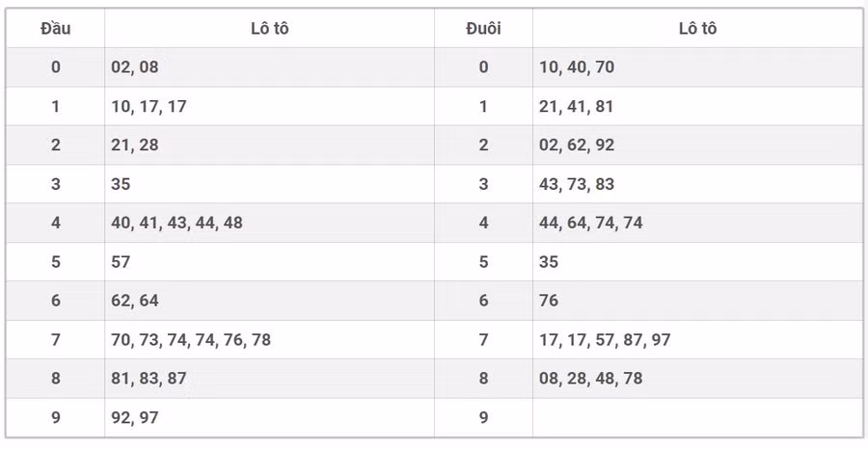Click the "10, 40, 70" cell

coord(577,67)
